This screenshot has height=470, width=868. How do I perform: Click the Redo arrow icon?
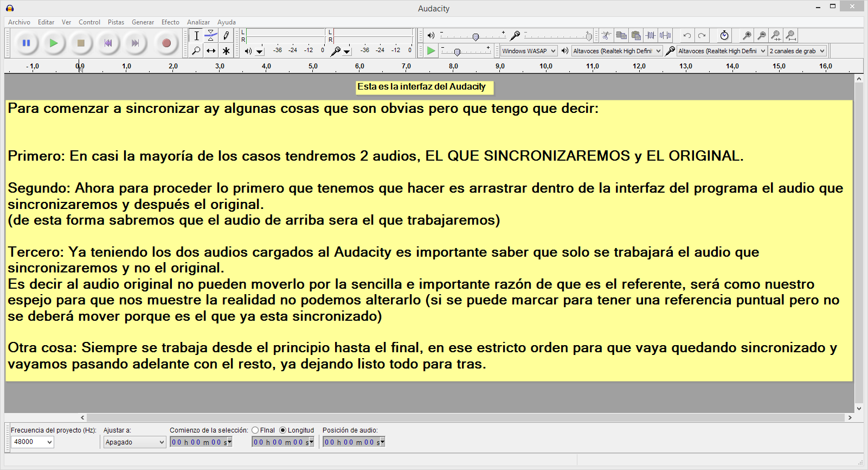702,35
